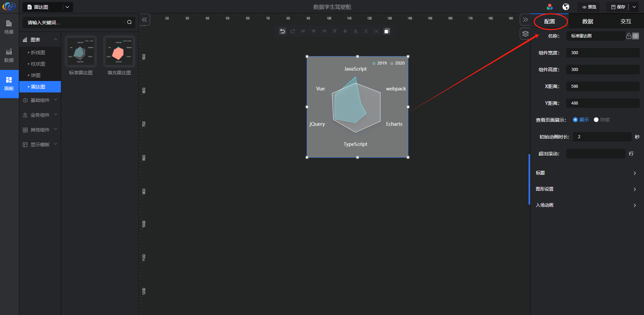The height and width of the screenshot is (315, 644).
Task: Expand the 基础组件 category
Action: 40,100
